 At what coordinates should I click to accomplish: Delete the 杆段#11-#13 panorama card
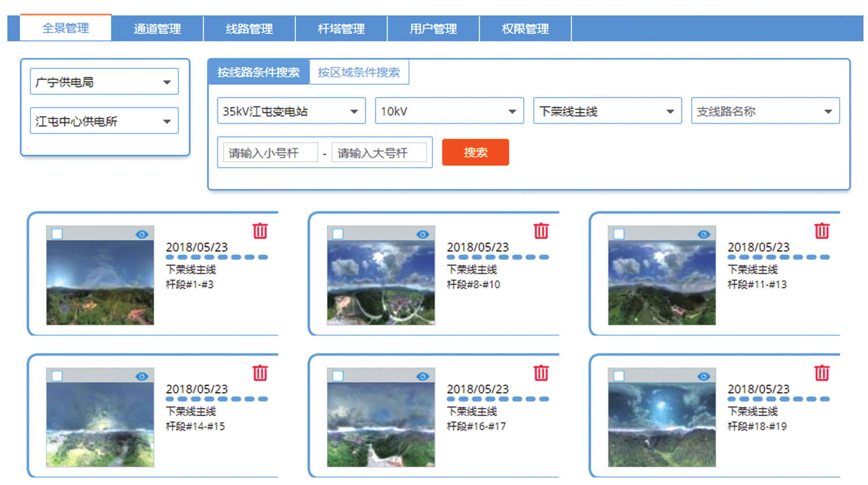click(822, 231)
